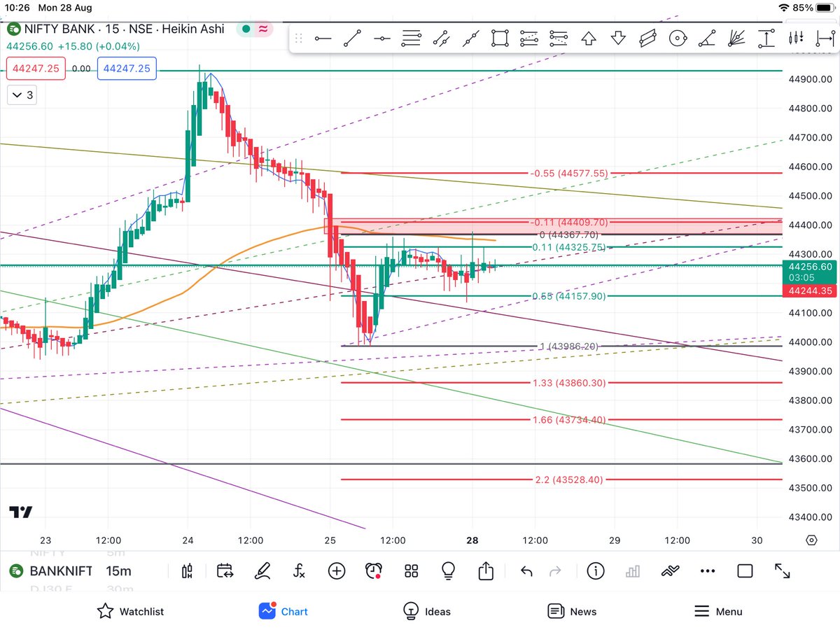The height and width of the screenshot is (630, 840).
Task: Open the financials bar chart icon
Action: [x=633, y=571]
